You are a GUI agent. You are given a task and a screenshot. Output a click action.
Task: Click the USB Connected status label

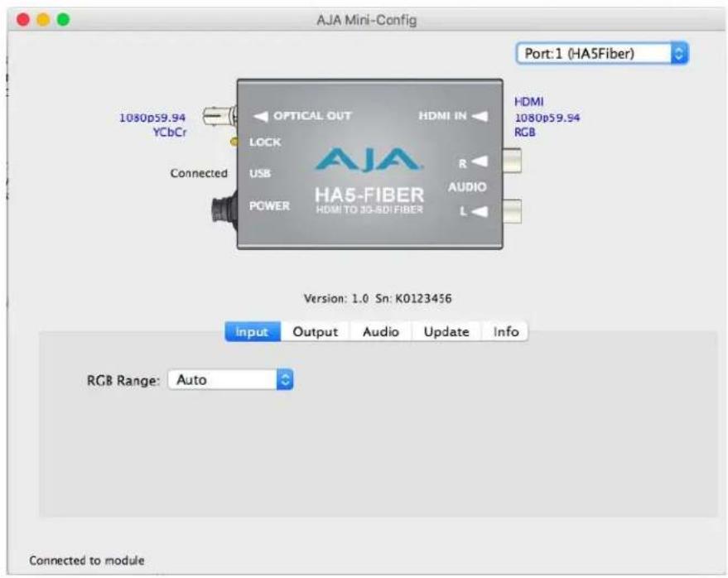point(199,173)
